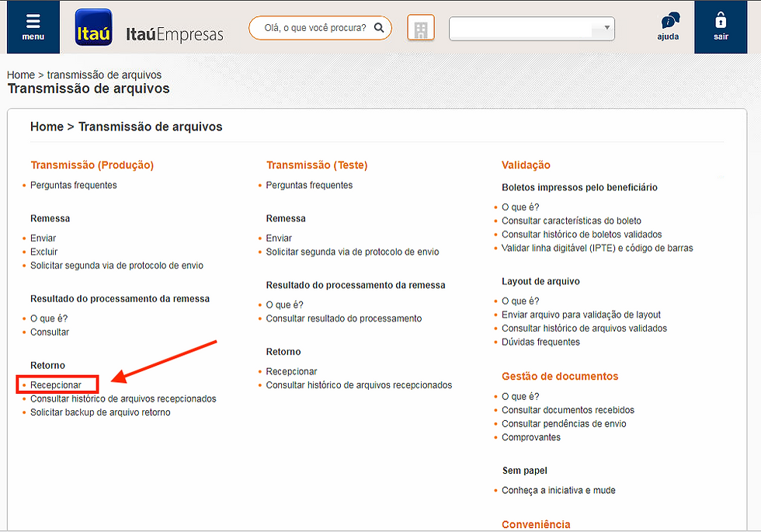Click the Transmissão (Teste) heading
Viewport: 761px width, 532px height.
[x=317, y=165]
